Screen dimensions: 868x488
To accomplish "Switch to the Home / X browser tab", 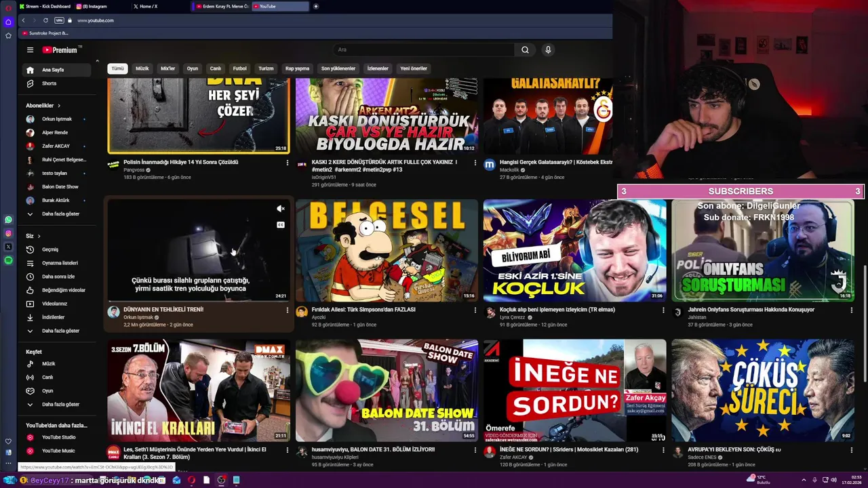I will [x=160, y=6].
